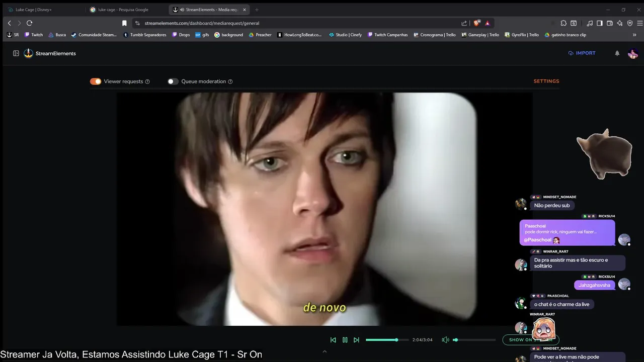Open Brave Shields lion icon
The width and height of the screenshot is (644, 362).
(x=477, y=23)
